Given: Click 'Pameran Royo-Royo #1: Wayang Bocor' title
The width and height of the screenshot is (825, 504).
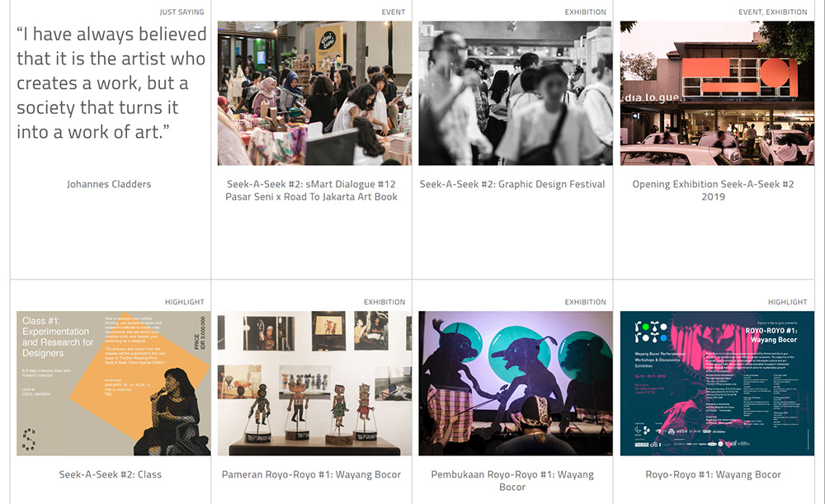Looking at the screenshot, I should [x=312, y=474].
